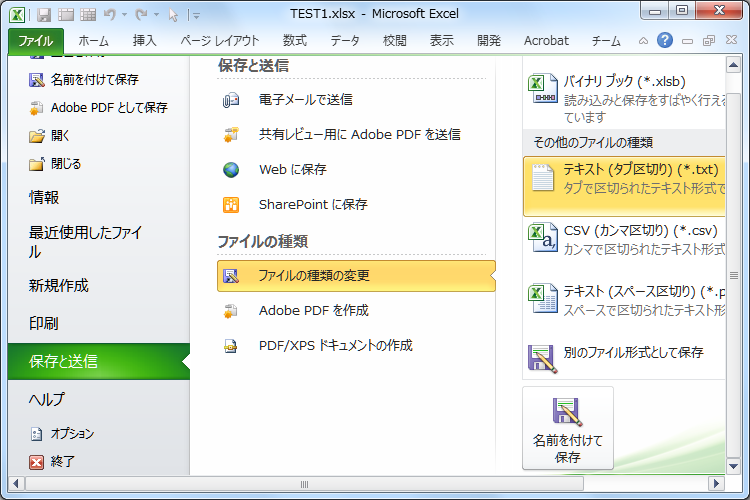The image size is (750, 500).
Task: Open the 印刷 section
Action: pos(44,323)
